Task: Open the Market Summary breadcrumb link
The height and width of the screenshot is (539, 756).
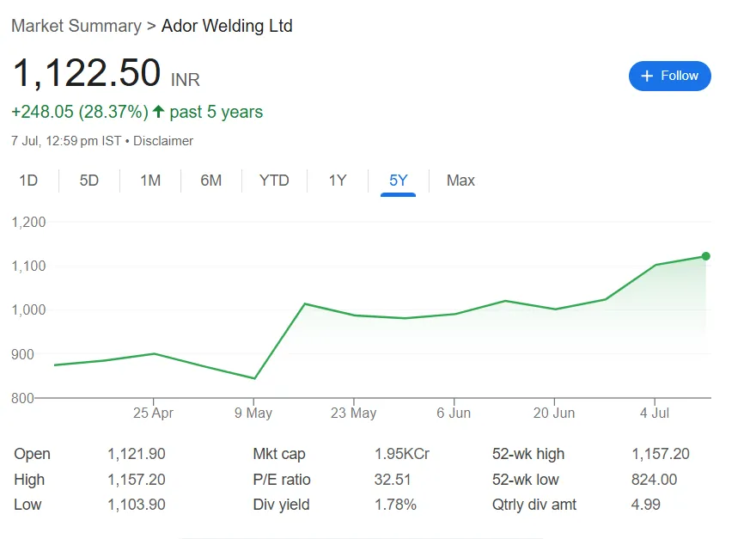Action: [76, 26]
